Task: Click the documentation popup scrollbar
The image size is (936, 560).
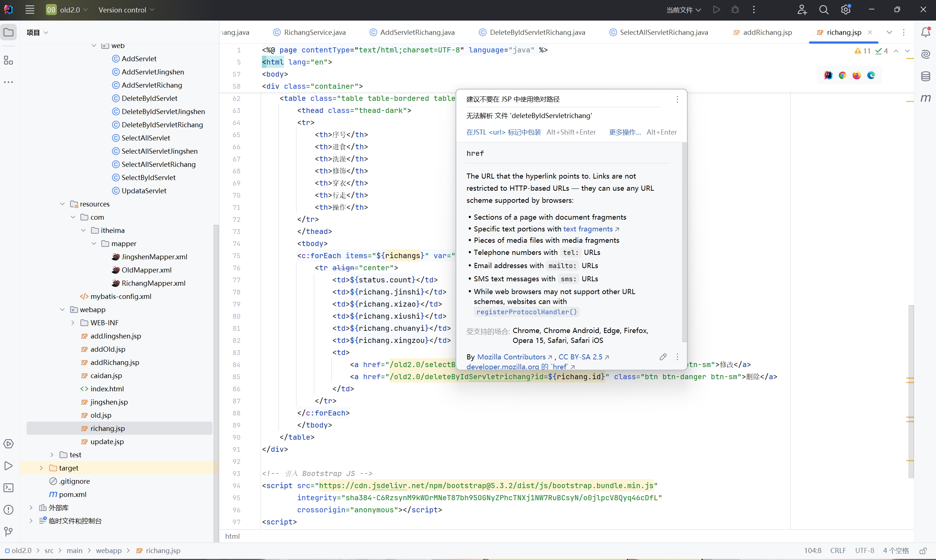Action: pos(684,242)
